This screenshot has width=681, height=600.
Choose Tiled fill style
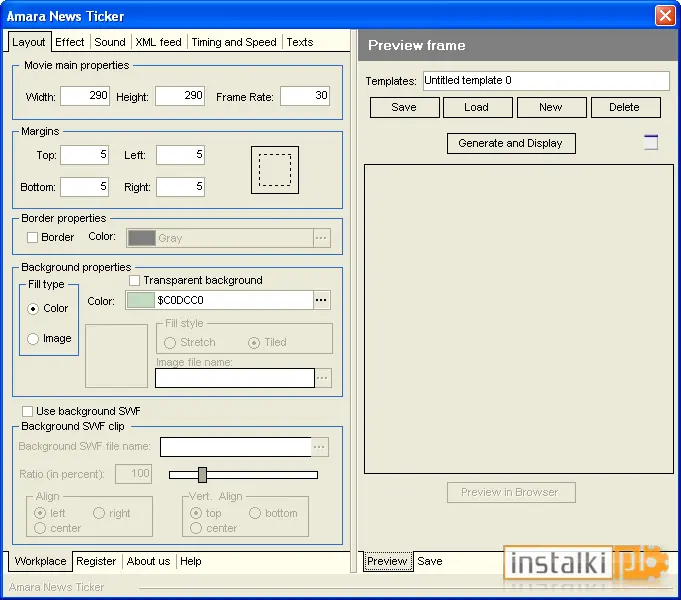pyautogui.click(x=254, y=343)
